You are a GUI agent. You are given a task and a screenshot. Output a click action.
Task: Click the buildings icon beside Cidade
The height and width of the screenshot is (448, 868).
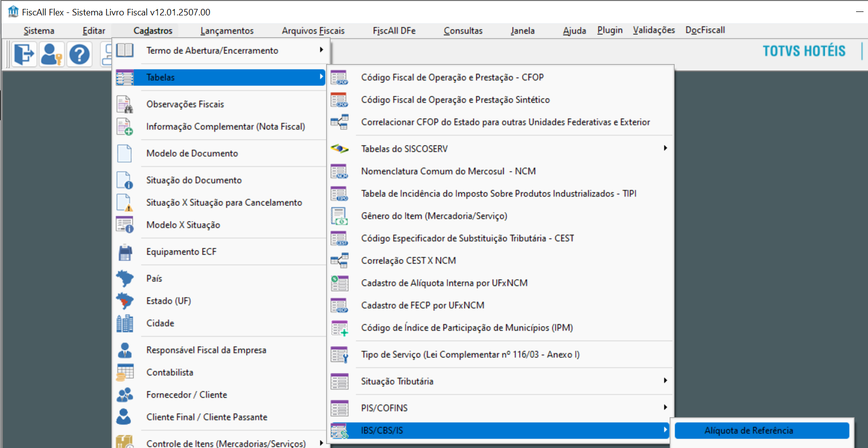tap(125, 323)
